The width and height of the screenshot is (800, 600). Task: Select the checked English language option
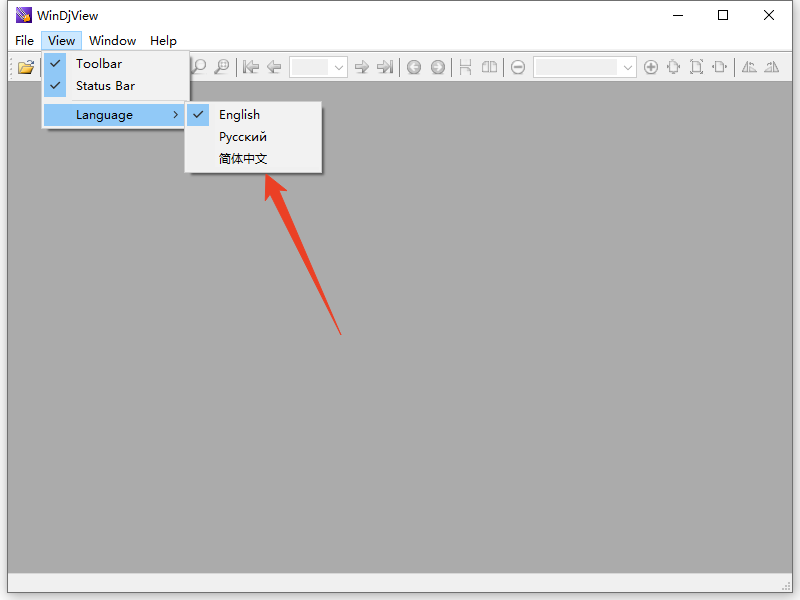pos(239,115)
